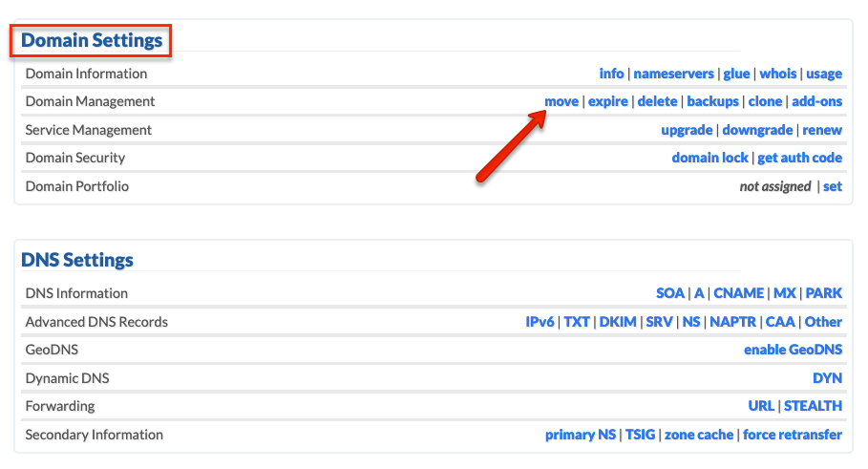868x469 pixels.
Task: Open the usage link
Action: point(824,74)
